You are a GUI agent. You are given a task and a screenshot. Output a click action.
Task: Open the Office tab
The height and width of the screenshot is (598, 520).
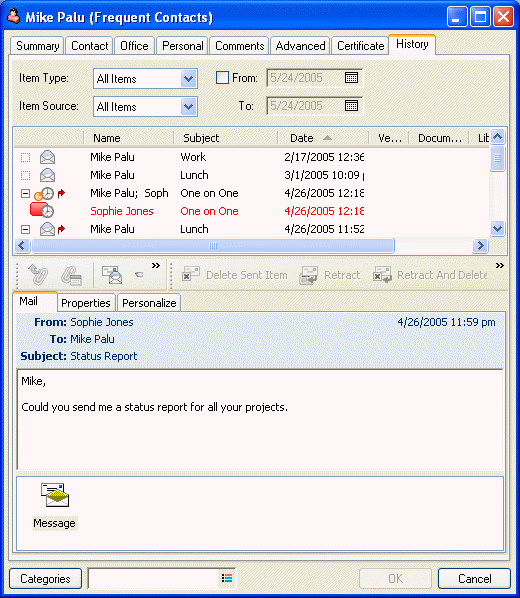coord(134,46)
